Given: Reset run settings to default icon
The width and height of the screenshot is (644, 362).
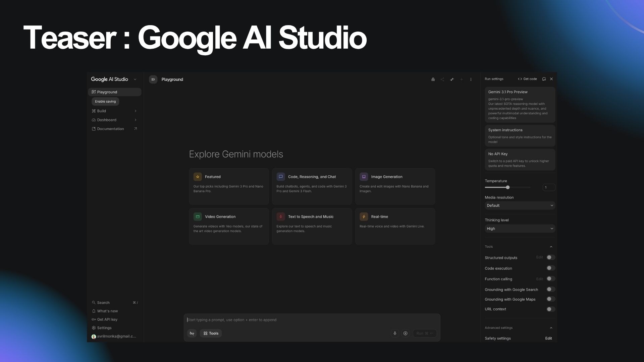Looking at the screenshot, I should point(544,79).
